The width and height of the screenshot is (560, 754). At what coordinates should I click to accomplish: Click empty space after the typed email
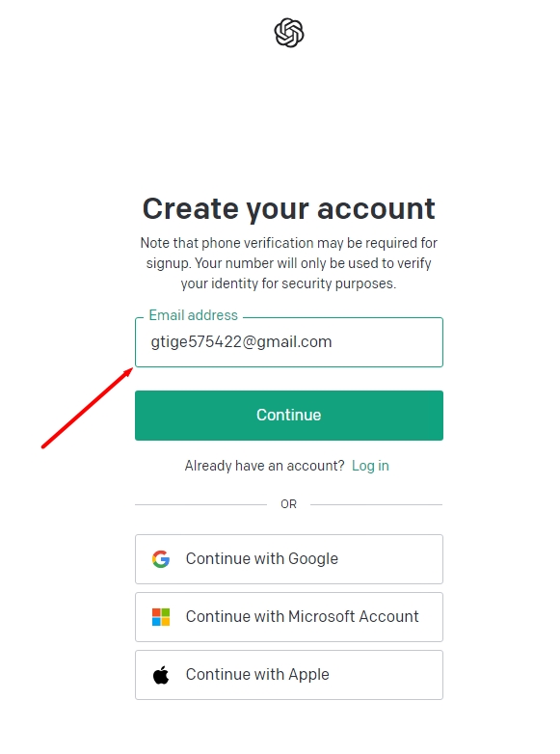(387, 342)
